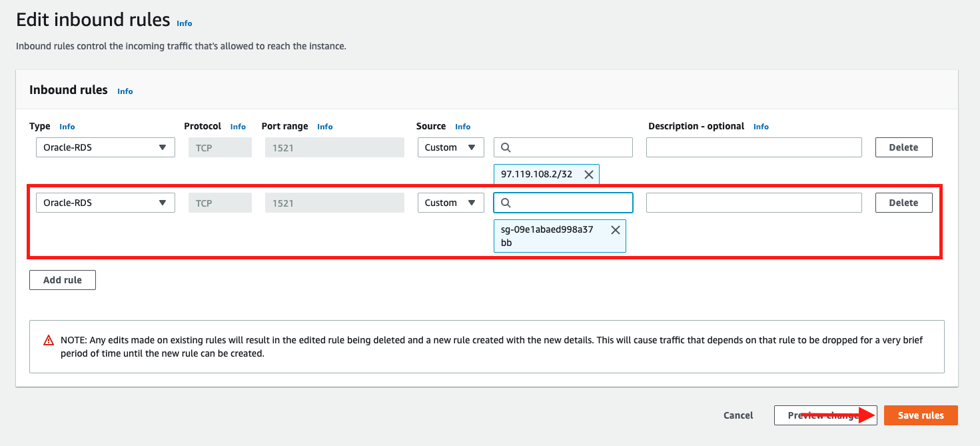Open Info link beside Edit inbound rules title
The image size is (980, 446).
pyautogui.click(x=185, y=23)
